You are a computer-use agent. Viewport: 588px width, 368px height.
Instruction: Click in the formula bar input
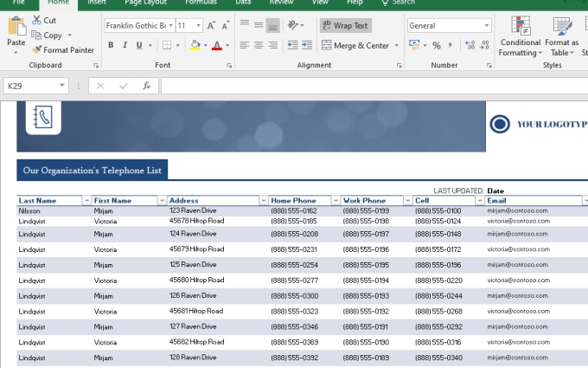pyautogui.click(x=374, y=86)
